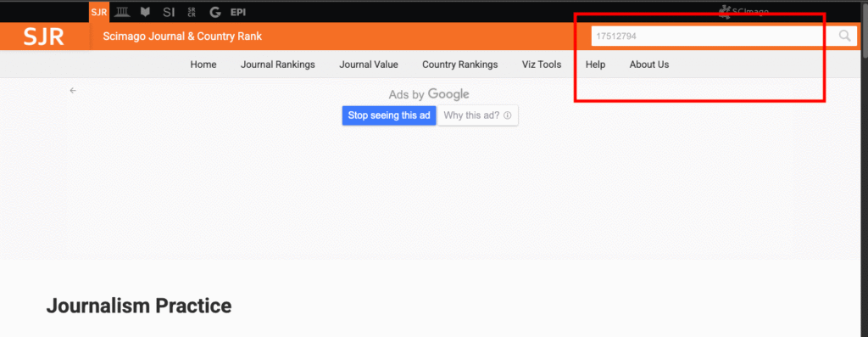Click the SI icon in top bar
The image size is (868, 337).
tap(169, 12)
